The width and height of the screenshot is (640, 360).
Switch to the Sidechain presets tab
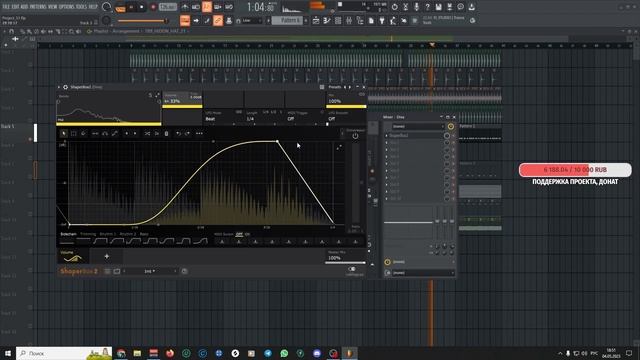pos(68,234)
